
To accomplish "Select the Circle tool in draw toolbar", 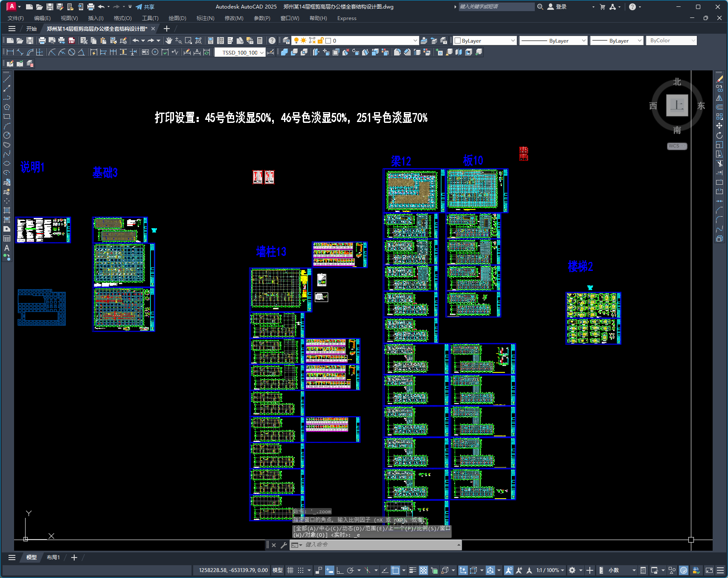I will click(x=7, y=135).
